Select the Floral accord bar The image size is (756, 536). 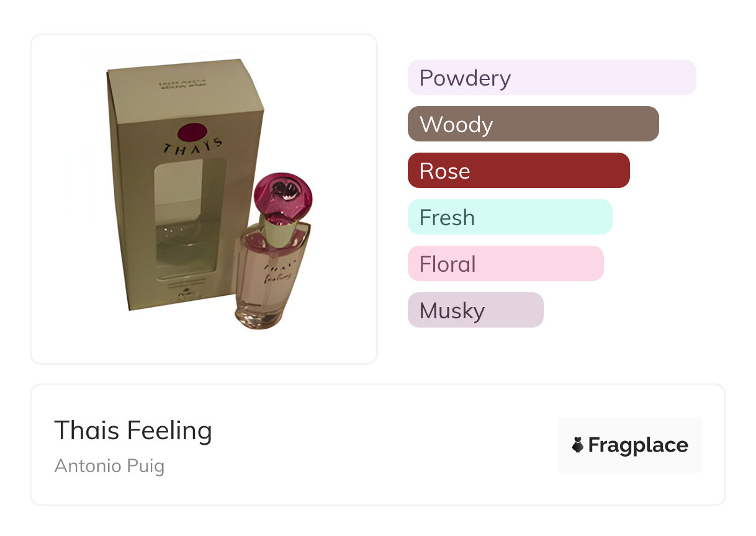point(505,264)
